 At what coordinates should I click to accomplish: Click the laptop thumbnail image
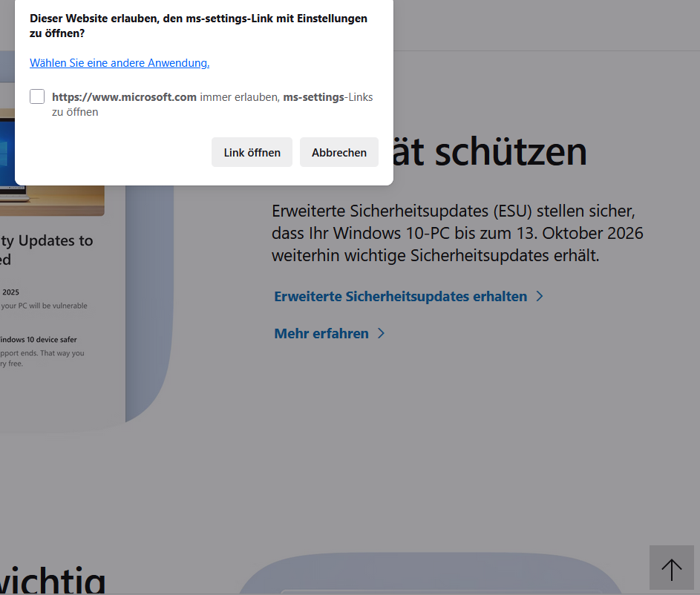tap(52, 200)
